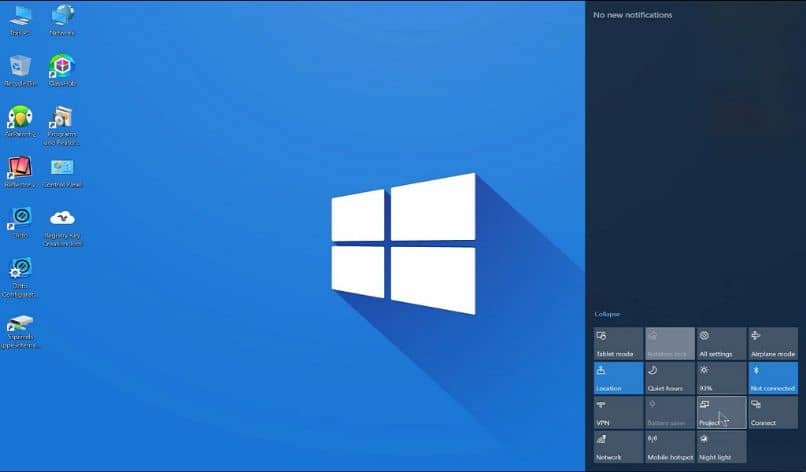This screenshot has height=472, width=806.
Task: Turn off the Location tile
Action: click(618, 378)
